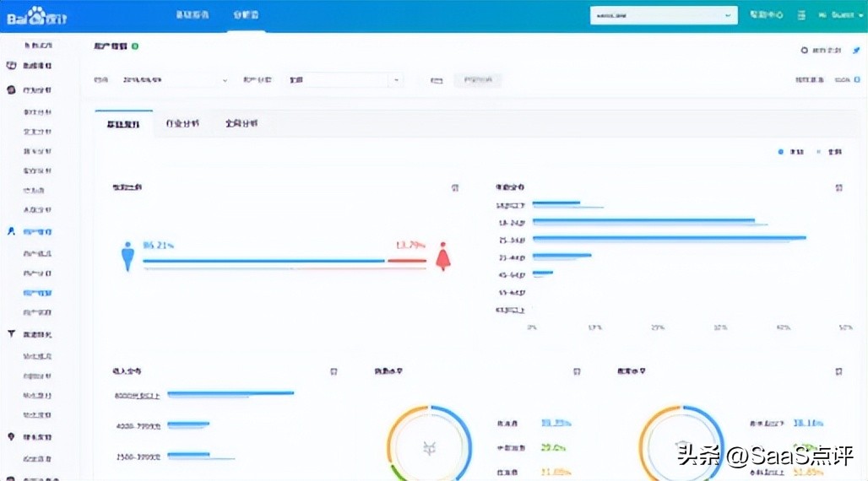Click the blue person icon in the left sidebar

coord(11,231)
